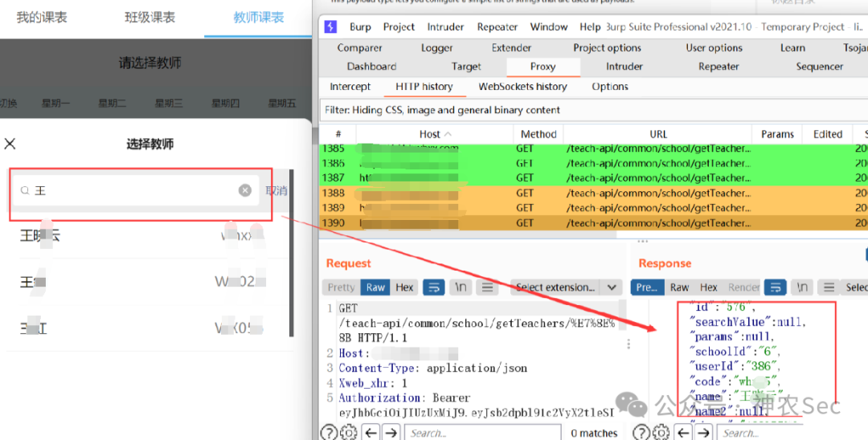868x440 pixels.
Task: Go to previous match arrow under Response
Action: pos(683,432)
